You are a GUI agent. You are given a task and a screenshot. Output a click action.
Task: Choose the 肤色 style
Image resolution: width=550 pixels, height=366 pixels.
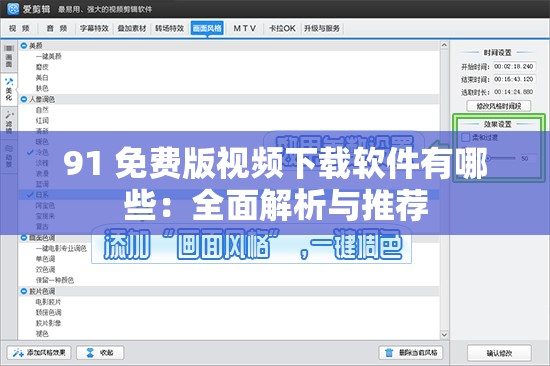(42, 88)
